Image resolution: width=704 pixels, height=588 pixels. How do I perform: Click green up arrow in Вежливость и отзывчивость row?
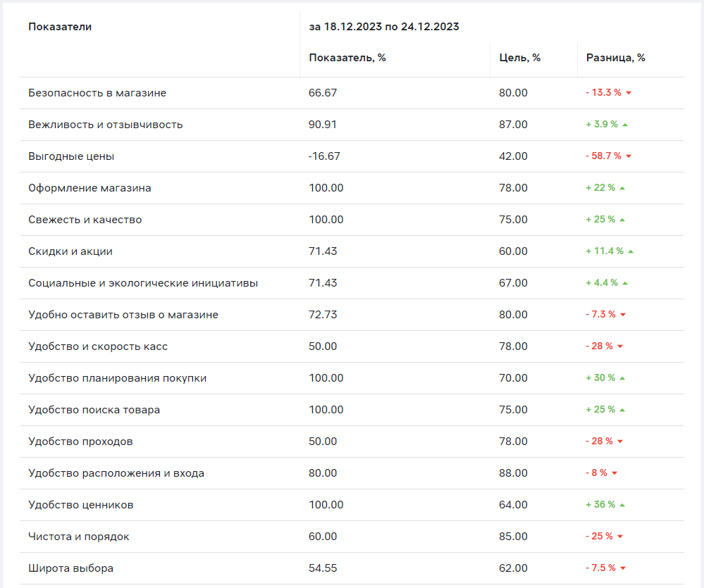point(625,125)
